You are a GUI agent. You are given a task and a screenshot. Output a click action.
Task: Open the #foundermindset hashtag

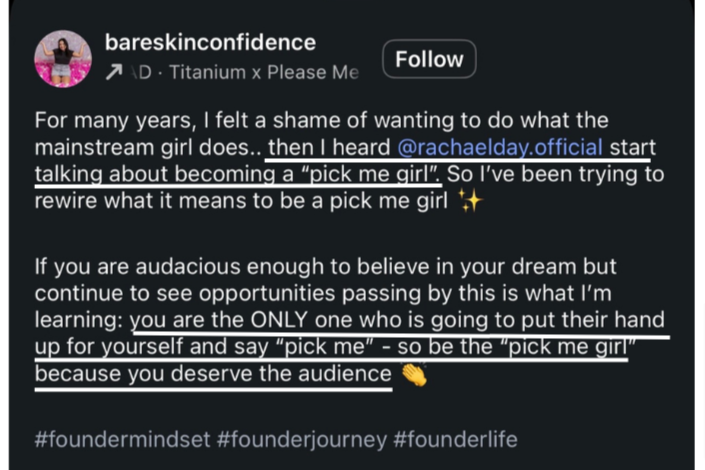pos(122,439)
